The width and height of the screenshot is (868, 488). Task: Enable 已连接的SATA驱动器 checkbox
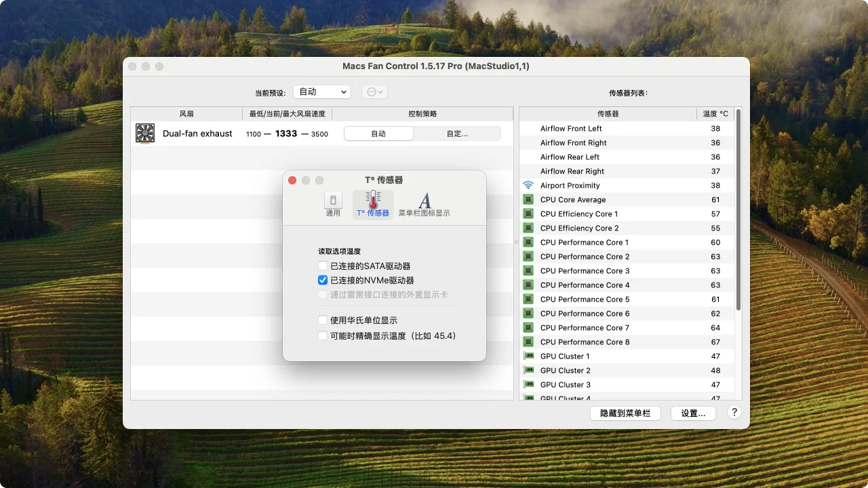[x=323, y=266]
